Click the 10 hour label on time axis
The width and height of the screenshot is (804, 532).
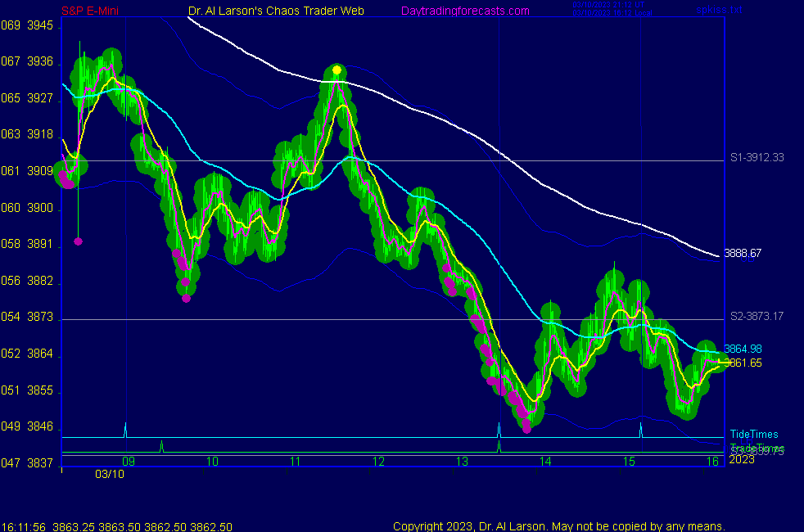click(212, 462)
